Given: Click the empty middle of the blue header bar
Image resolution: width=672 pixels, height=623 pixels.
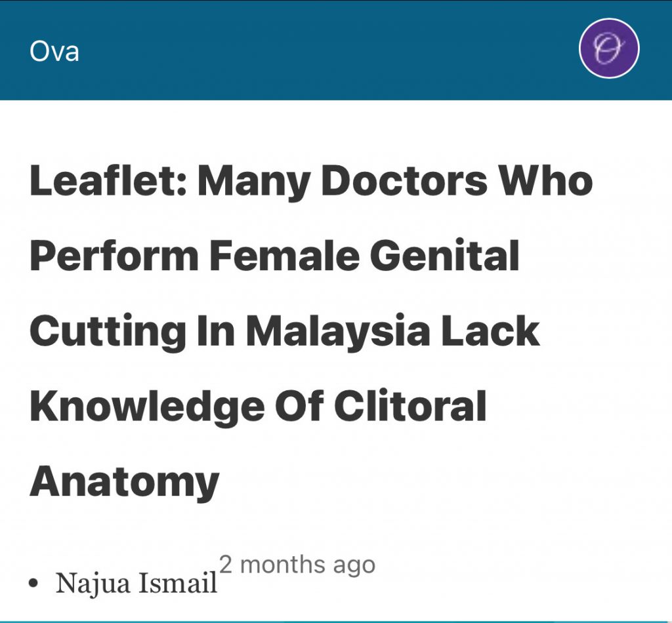Looking at the screenshot, I should click(x=328, y=50).
